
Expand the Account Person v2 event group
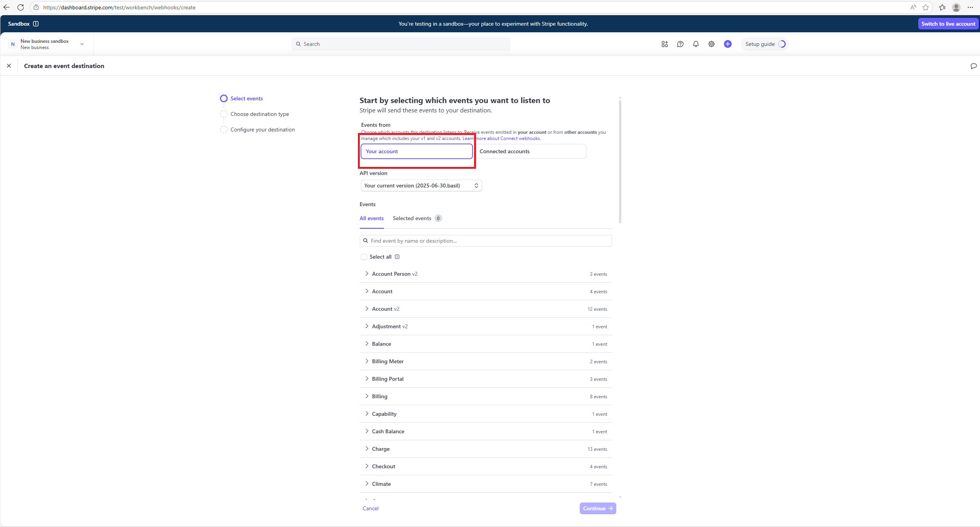[486, 274]
